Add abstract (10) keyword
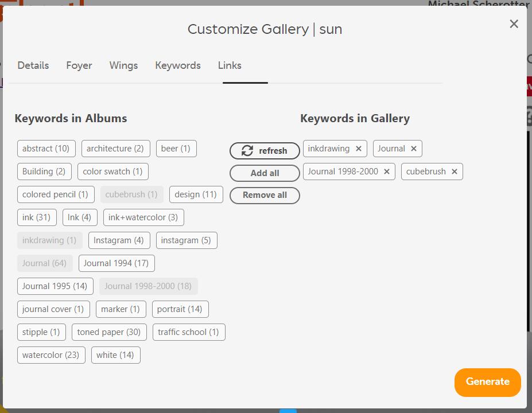532x413 pixels. [x=46, y=149]
